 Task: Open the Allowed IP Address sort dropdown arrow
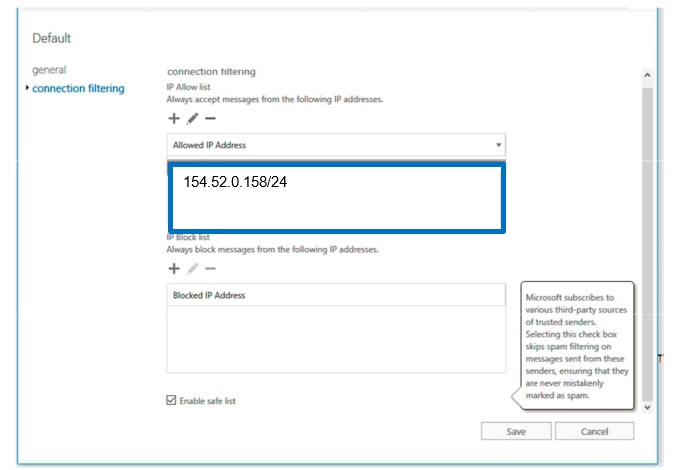click(498, 145)
